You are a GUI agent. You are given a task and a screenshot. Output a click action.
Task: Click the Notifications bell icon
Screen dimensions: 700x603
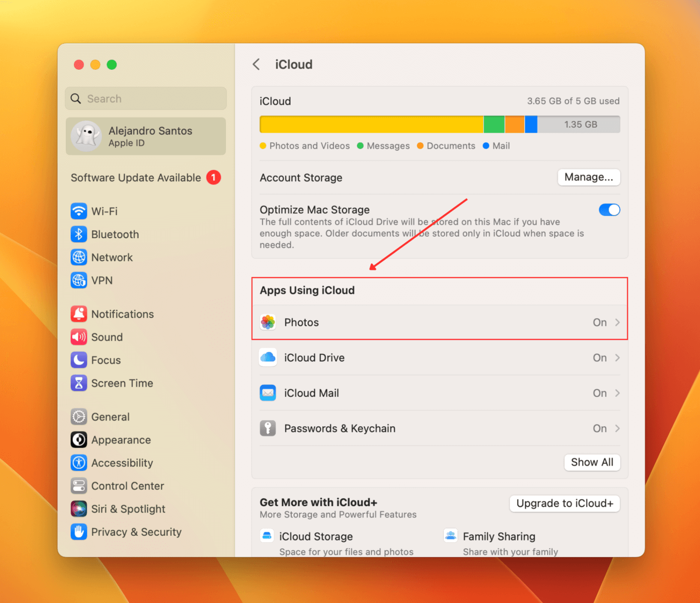click(x=79, y=314)
